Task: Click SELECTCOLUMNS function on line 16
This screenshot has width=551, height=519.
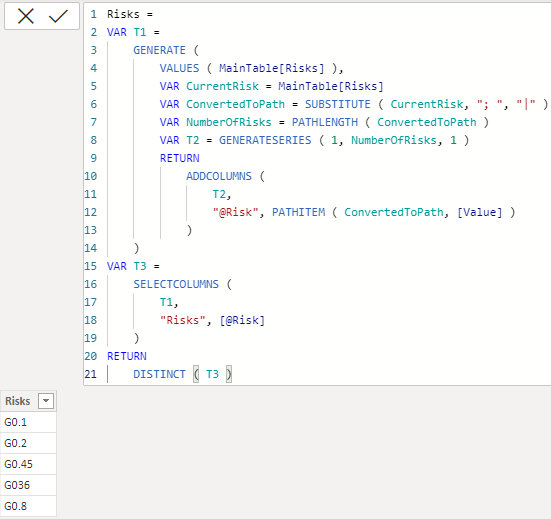Action: (176, 284)
